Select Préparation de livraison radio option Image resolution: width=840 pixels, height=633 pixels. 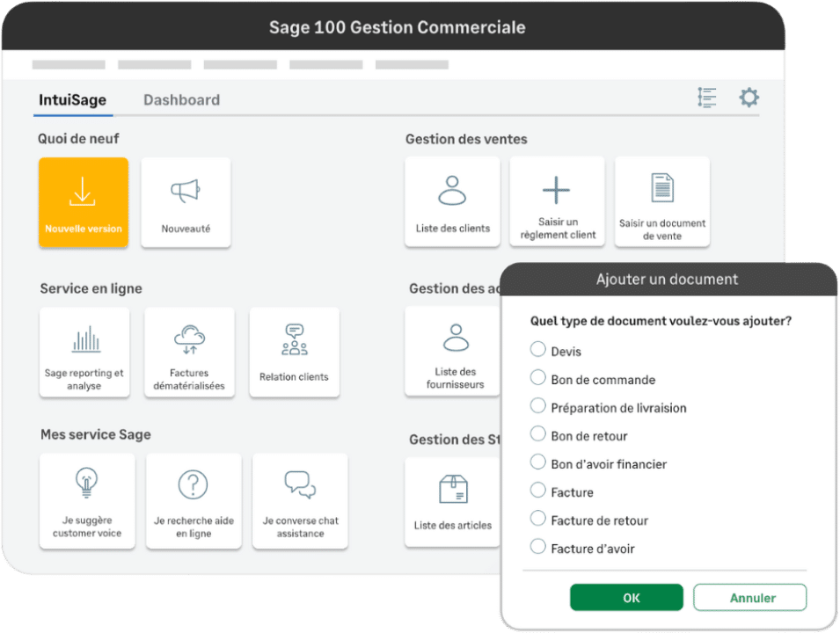coord(537,406)
